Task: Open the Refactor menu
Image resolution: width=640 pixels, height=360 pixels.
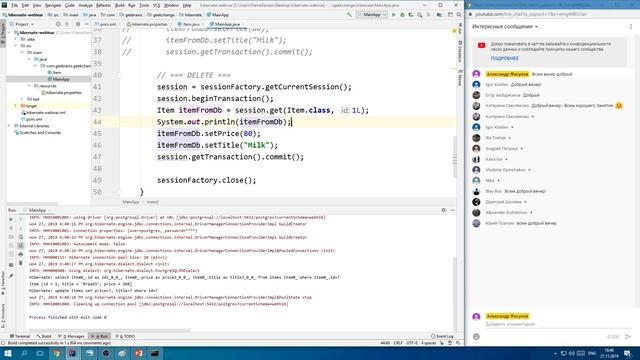Action: [103, 5]
